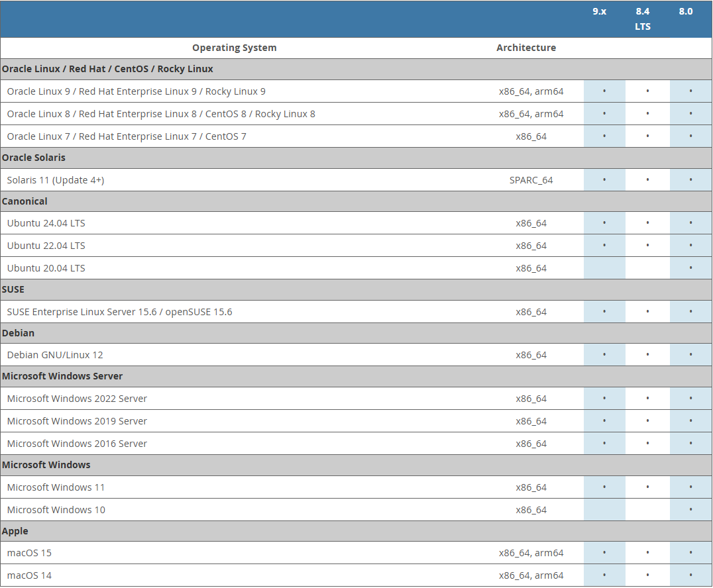Screen dimensions: 713x588
Task: Click architecture cell for macOS 15
Action: click(531, 553)
